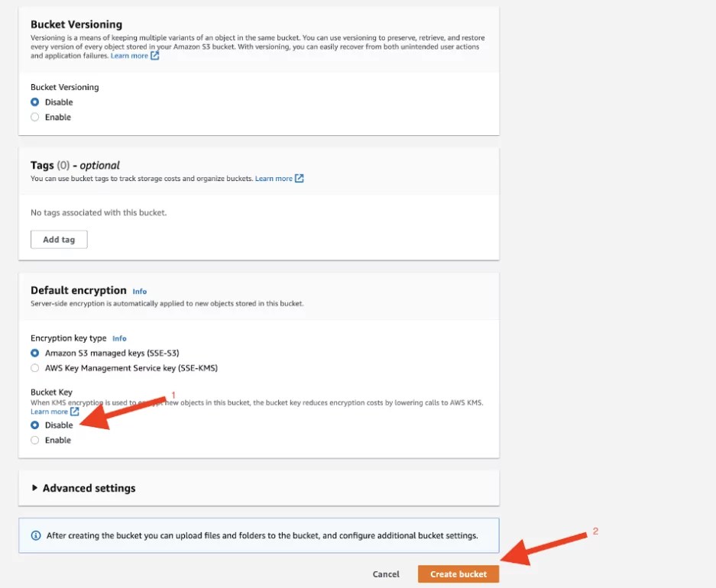Disable the Bucket Key option
716x588 pixels.
[x=34, y=425]
